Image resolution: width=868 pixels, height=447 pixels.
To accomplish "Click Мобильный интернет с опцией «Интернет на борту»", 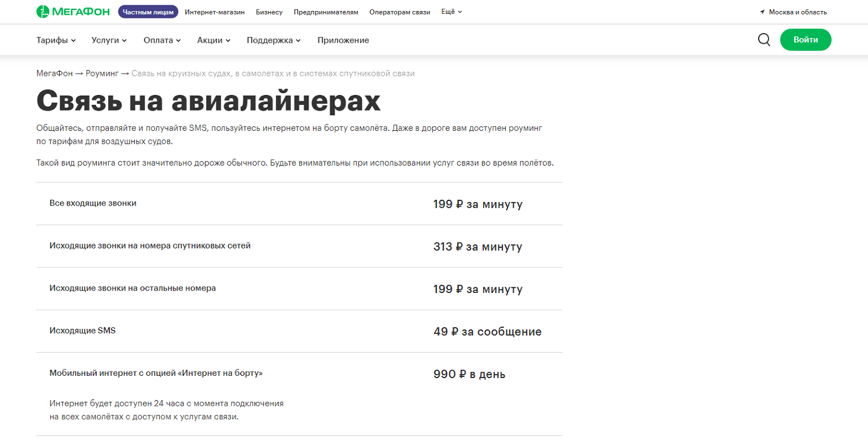I will (156, 373).
